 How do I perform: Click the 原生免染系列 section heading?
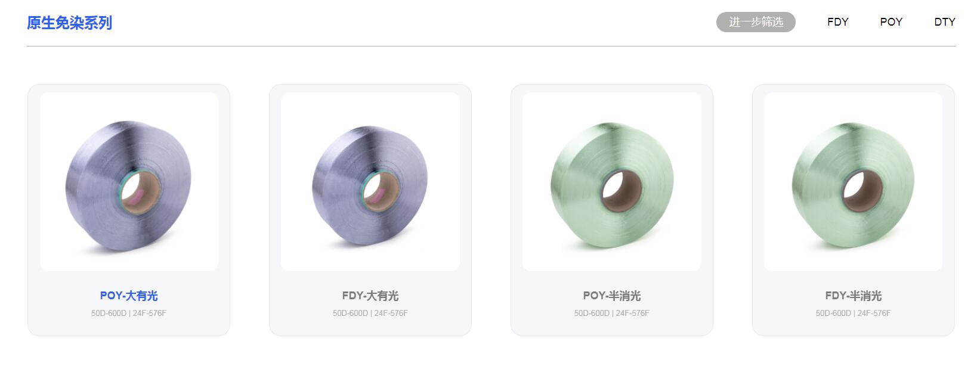click(69, 23)
